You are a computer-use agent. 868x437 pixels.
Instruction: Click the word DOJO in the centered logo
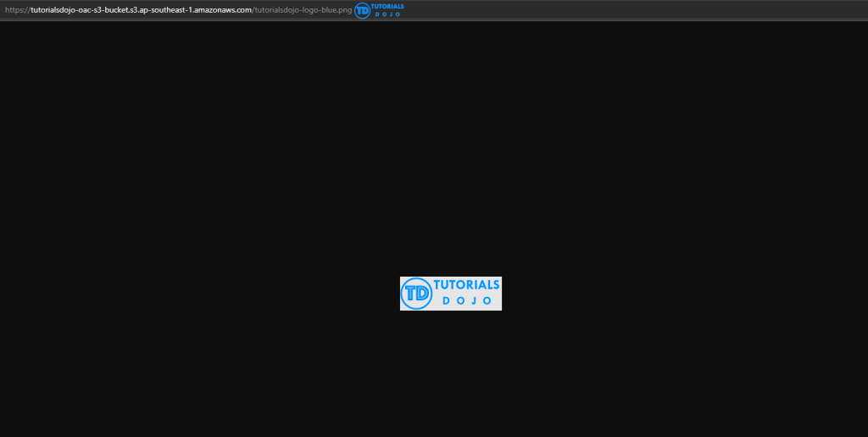click(466, 301)
